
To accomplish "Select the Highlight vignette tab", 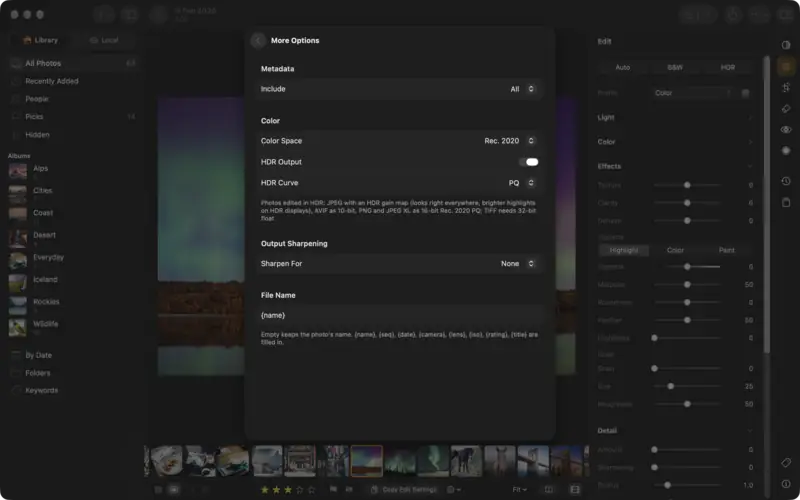I will [x=623, y=250].
